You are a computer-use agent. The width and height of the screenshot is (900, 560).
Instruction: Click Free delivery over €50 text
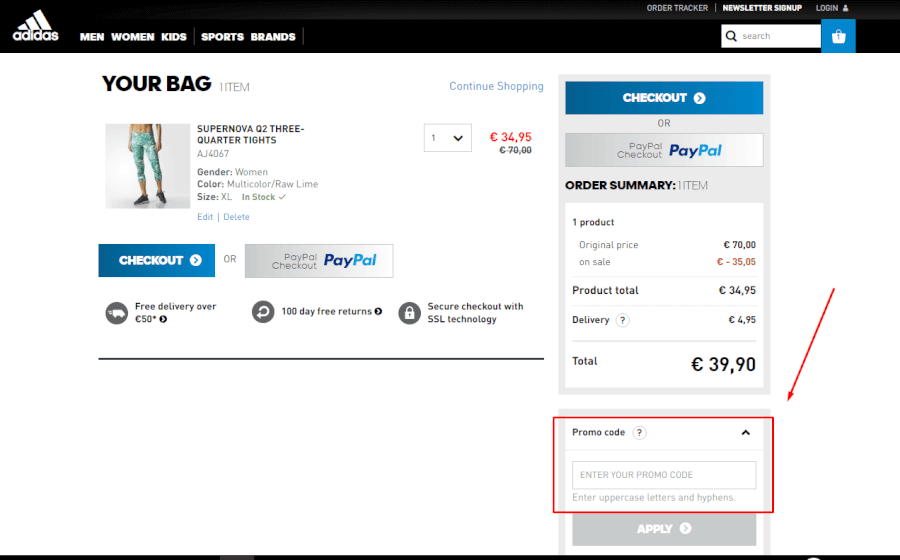[x=176, y=313]
